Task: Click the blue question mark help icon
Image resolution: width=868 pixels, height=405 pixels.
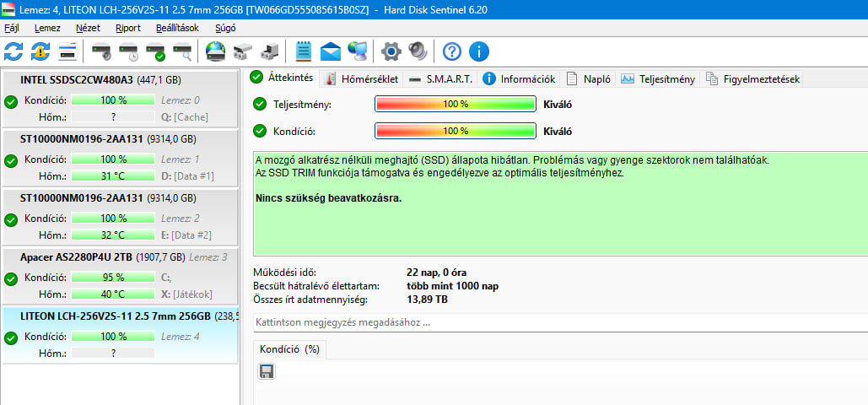Action: click(x=452, y=51)
